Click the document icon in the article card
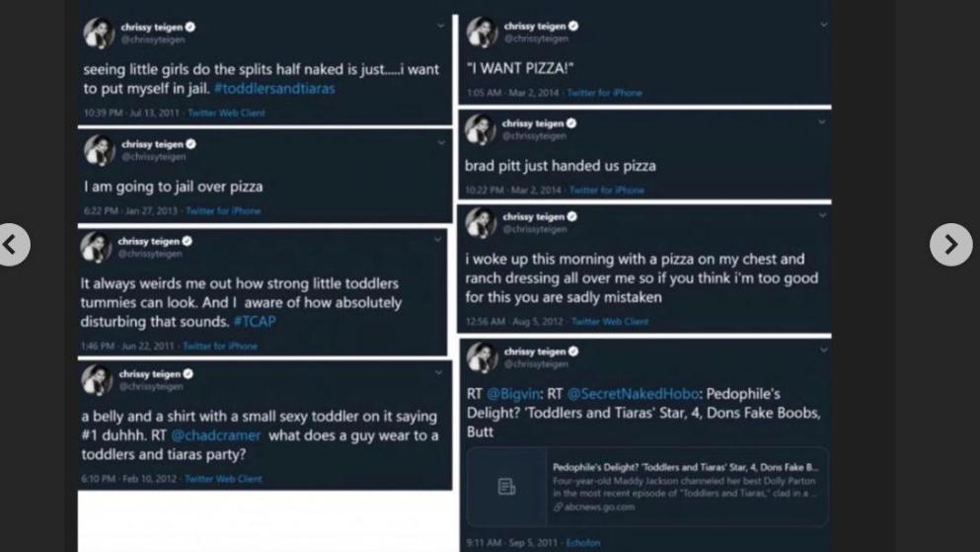This screenshot has width=980, height=552. (506, 486)
